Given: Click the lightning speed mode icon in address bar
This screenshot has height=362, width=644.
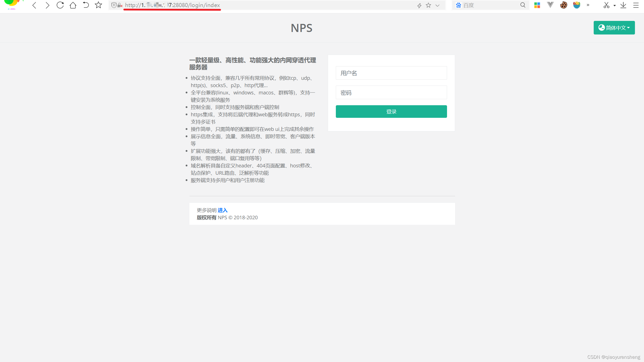Looking at the screenshot, I should 419,5.
